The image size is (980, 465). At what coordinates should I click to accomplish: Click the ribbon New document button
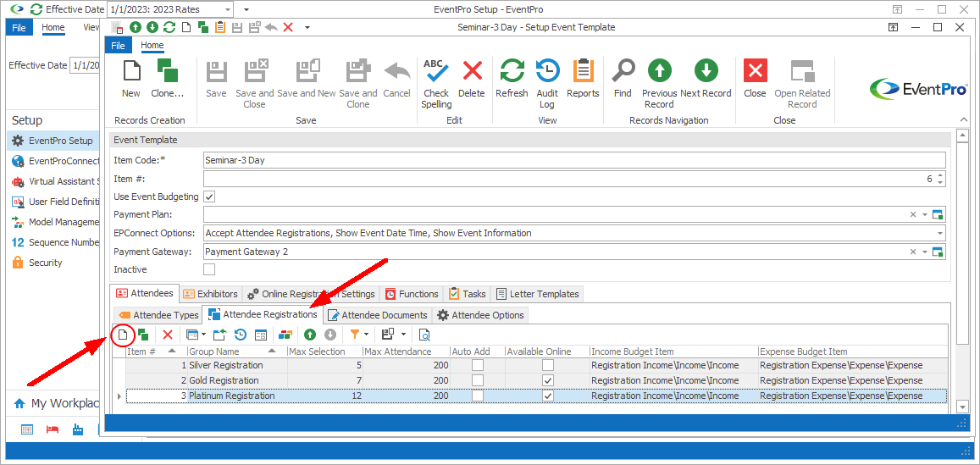(x=131, y=79)
